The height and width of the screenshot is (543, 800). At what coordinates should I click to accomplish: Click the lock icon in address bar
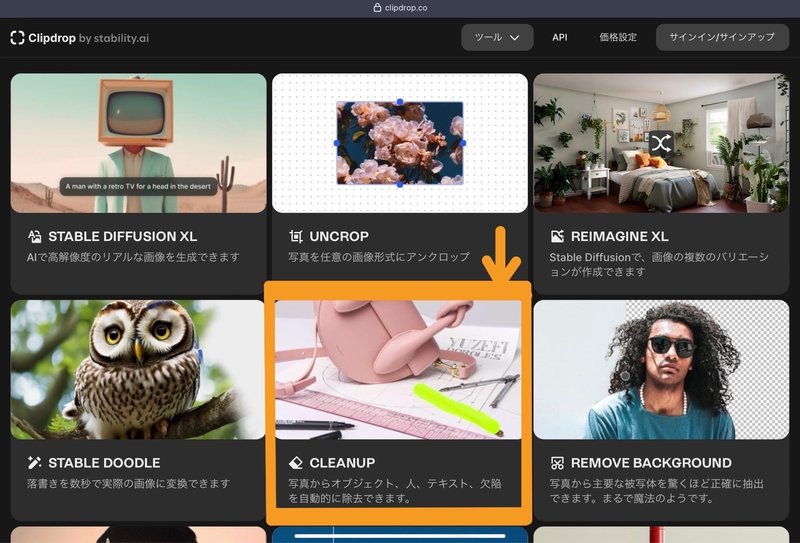click(x=378, y=8)
